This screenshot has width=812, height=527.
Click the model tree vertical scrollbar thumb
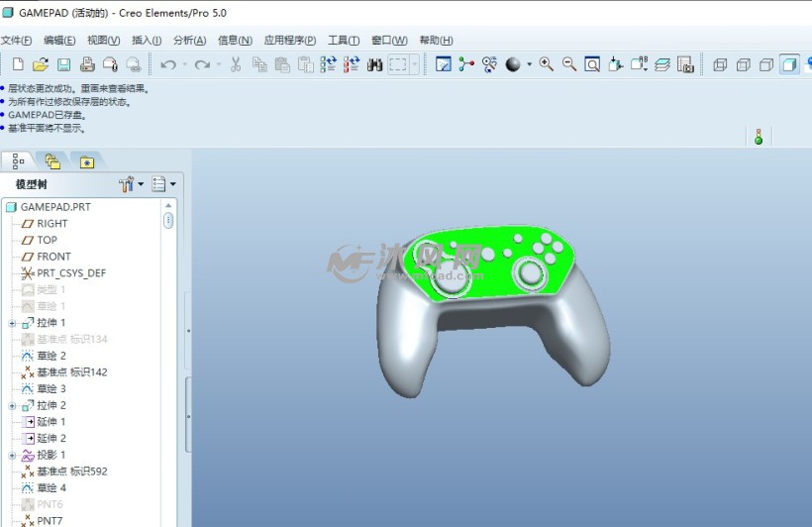coord(168,221)
